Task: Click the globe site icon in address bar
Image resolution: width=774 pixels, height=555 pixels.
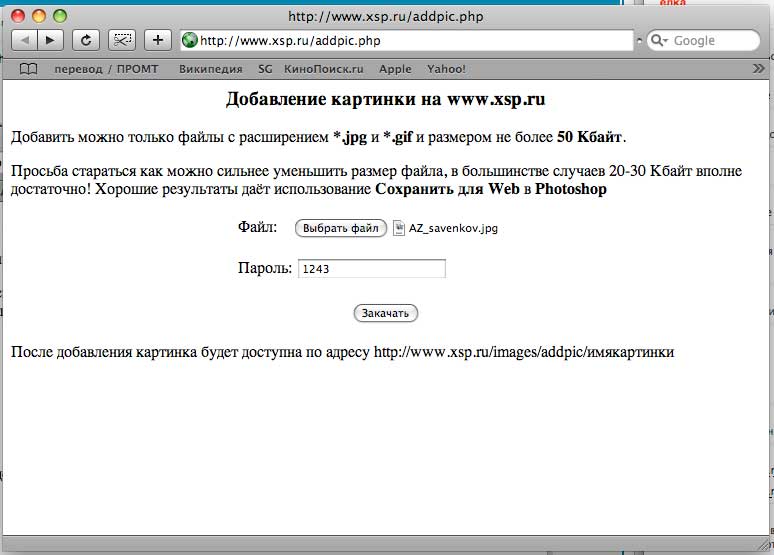Action: click(190, 40)
